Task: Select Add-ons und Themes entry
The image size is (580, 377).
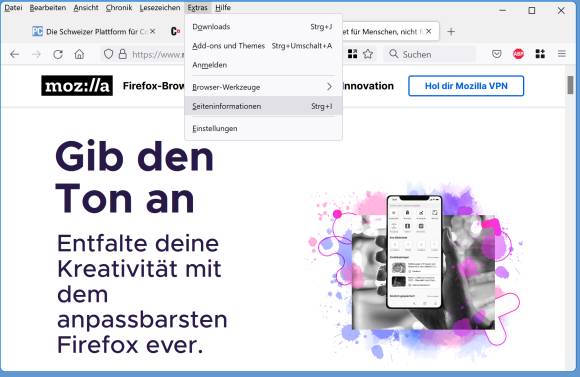Action: pos(263,46)
